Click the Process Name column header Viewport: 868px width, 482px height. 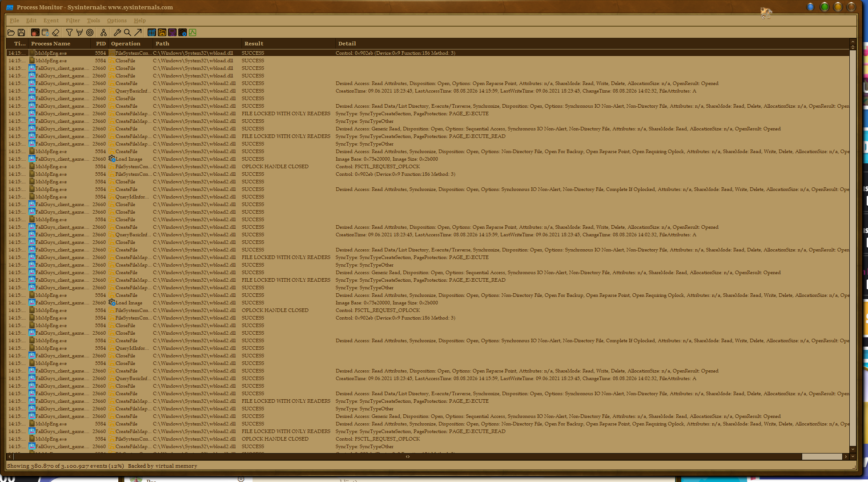(x=60, y=44)
